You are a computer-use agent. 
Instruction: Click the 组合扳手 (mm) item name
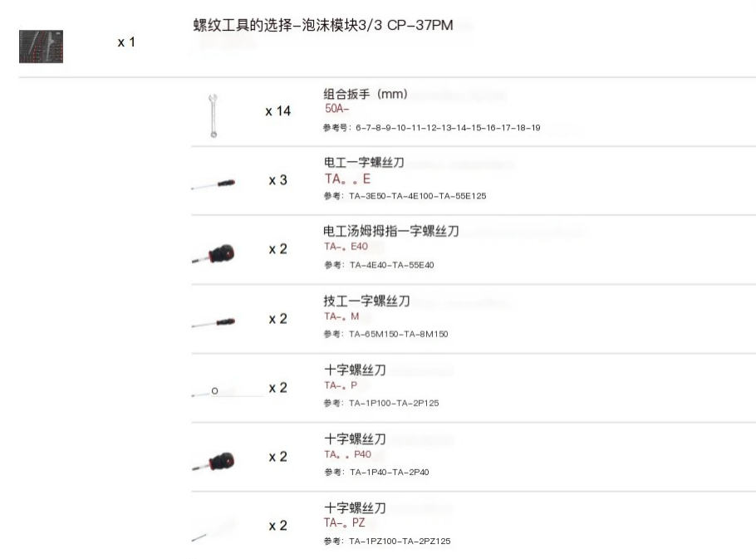pyautogui.click(x=366, y=94)
